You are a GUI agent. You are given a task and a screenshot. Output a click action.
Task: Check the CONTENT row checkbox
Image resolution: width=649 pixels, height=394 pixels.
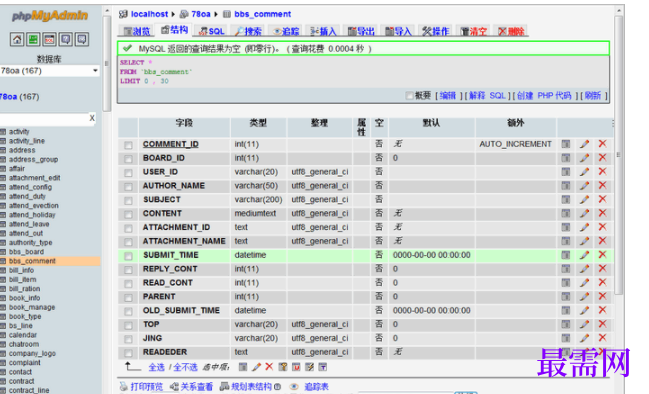tap(128, 214)
